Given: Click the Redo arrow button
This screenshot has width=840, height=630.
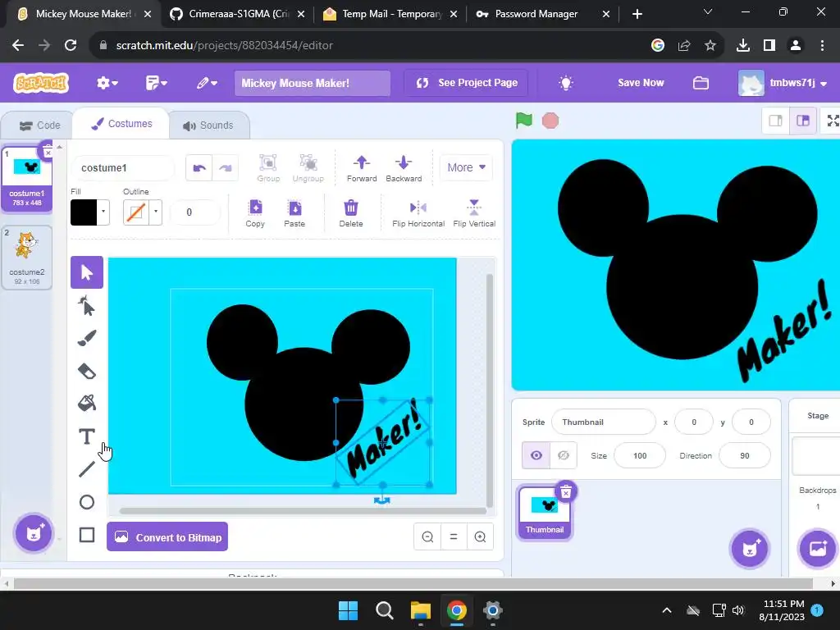Looking at the screenshot, I should (x=226, y=167).
